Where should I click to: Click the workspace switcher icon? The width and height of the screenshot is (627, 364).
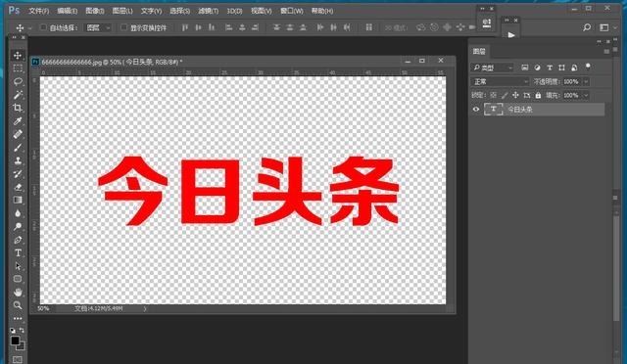coord(604,27)
